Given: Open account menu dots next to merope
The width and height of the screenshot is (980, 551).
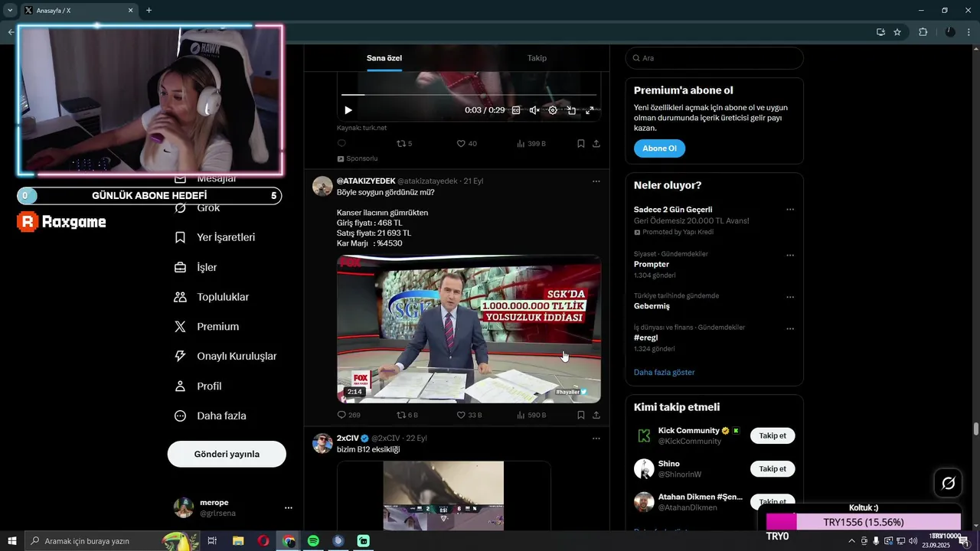Looking at the screenshot, I should [289, 507].
